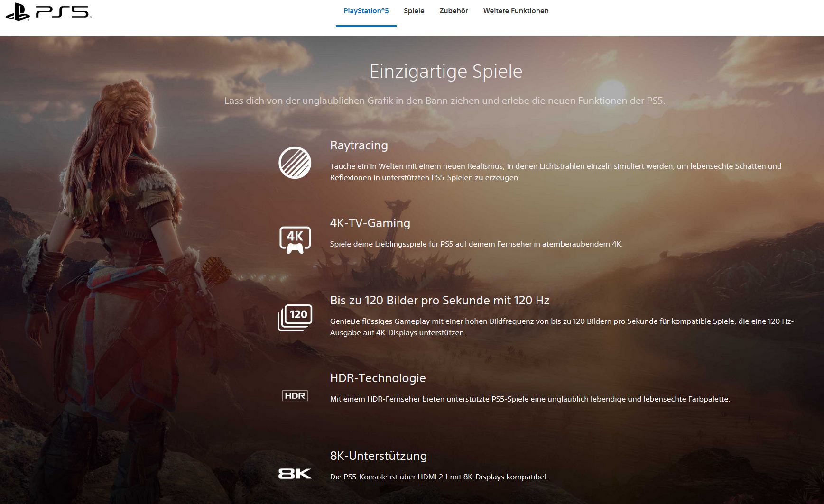Open the Spiele menu item
Screen dimensions: 824x504
414,11
